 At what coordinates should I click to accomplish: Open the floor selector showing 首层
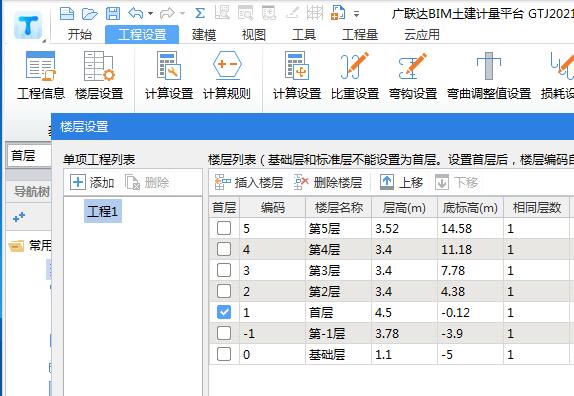click(x=29, y=156)
